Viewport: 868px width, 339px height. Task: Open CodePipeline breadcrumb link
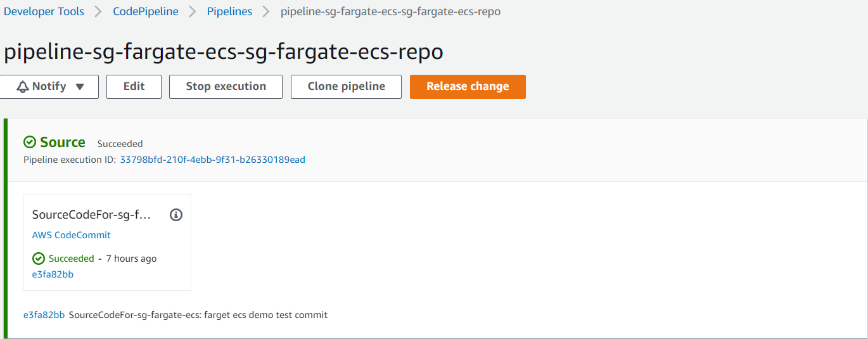146,12
